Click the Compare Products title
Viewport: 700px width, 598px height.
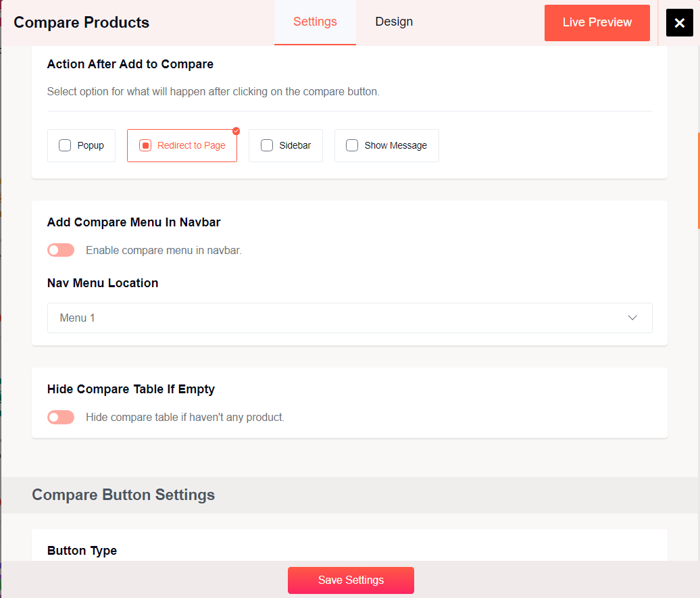click(x=81, y=22)
